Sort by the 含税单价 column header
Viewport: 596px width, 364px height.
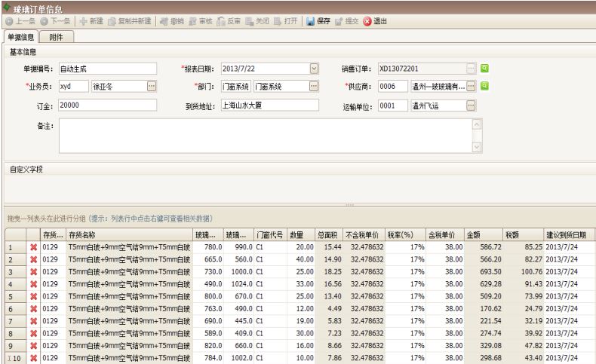pyautogui.click(x=445, y=235)
